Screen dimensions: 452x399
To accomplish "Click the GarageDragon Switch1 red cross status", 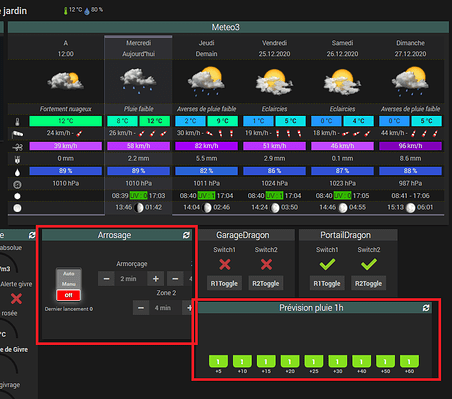I will click(225, 265).
